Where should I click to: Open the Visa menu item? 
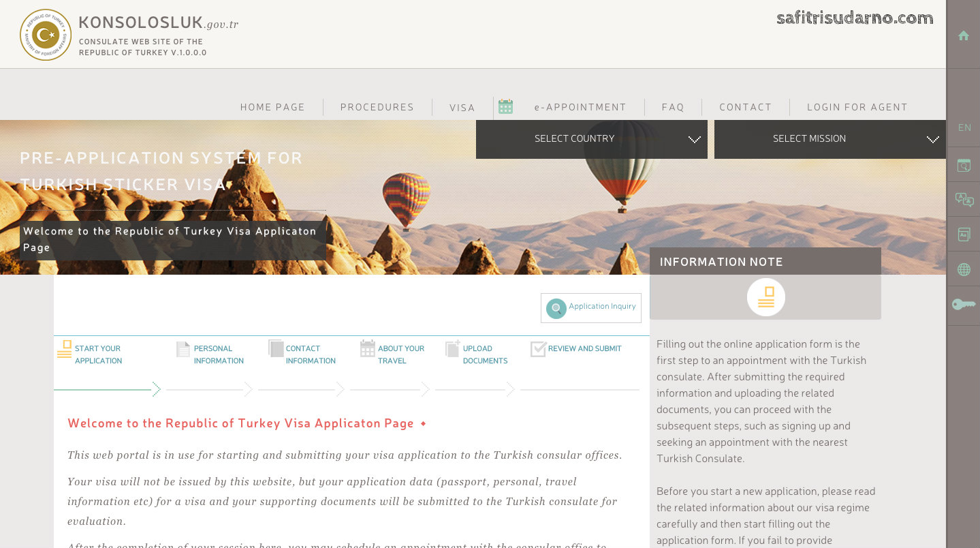[462, 108]
